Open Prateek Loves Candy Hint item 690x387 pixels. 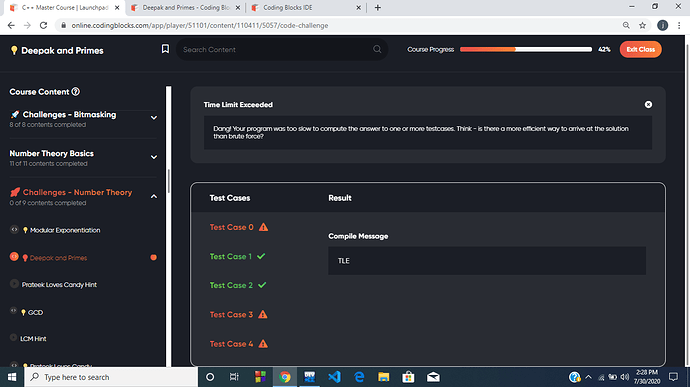[59, 284]
